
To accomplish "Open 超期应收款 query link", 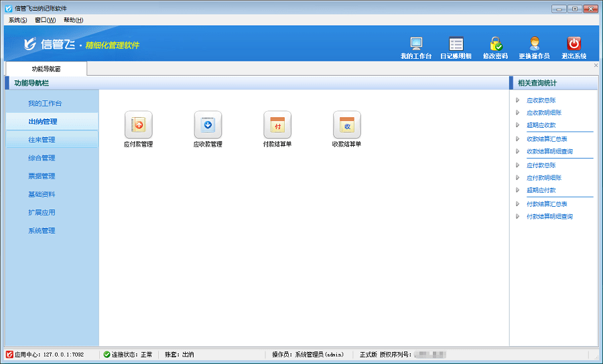I will click(541, 125).
